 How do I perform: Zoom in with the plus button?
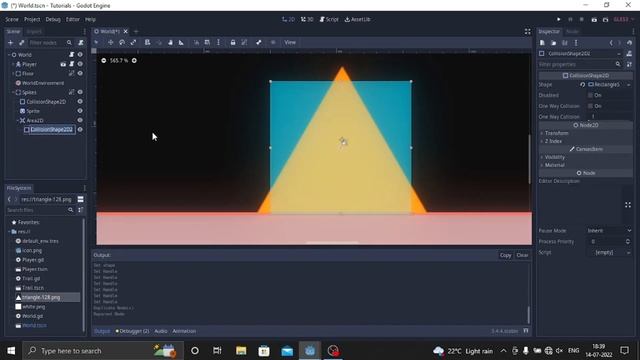pos(134,60)
